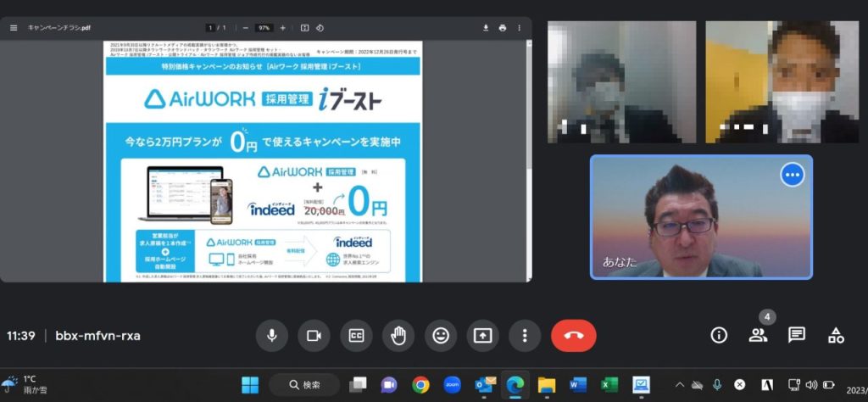Raise your hand in the meeting
Screen dimensions: 868x402
tap(398, 336)
